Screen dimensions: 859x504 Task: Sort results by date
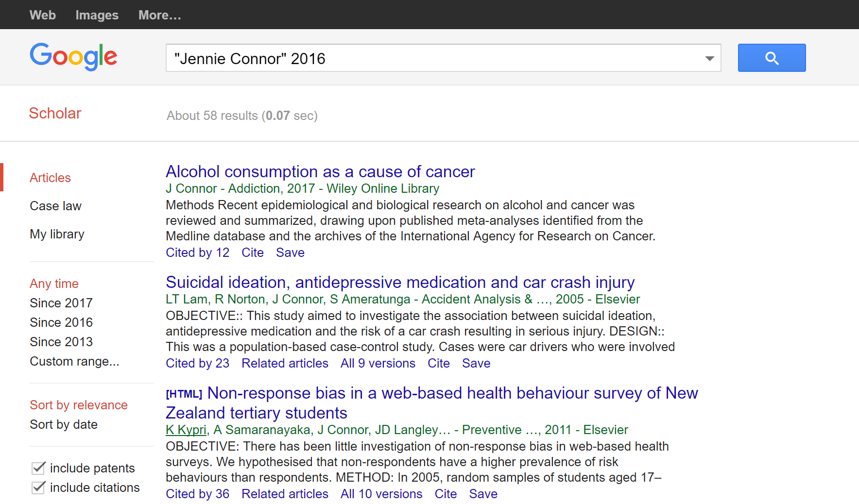coord(64,424)
